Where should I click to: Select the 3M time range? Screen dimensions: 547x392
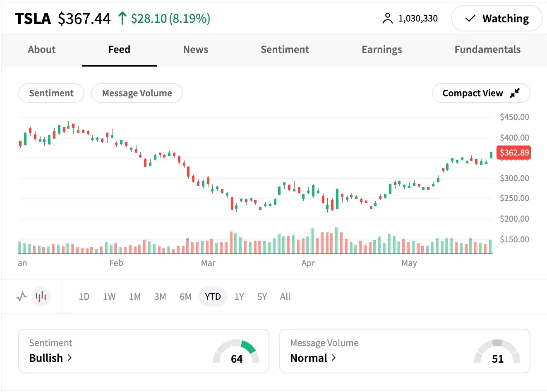click(x=160, y=296)
